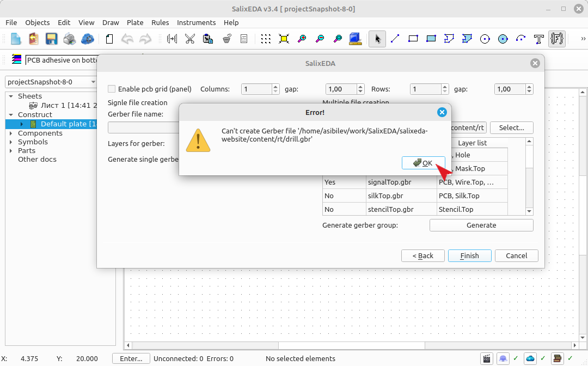
Task: Click the save floppy disk icon
Action: [x=51, y=39]
